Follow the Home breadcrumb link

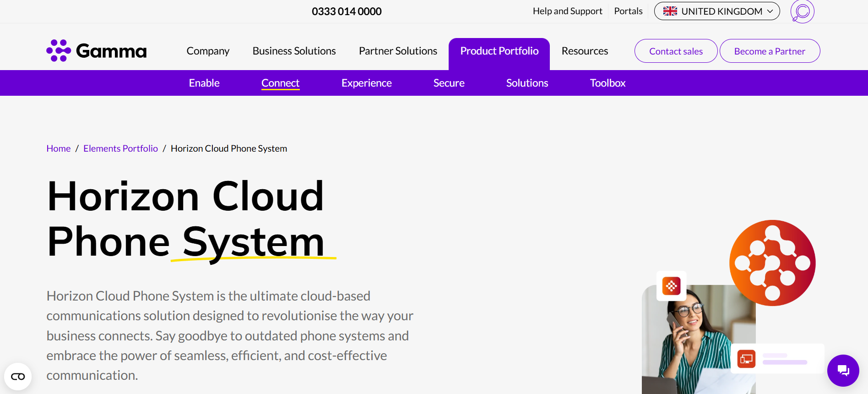59,148
